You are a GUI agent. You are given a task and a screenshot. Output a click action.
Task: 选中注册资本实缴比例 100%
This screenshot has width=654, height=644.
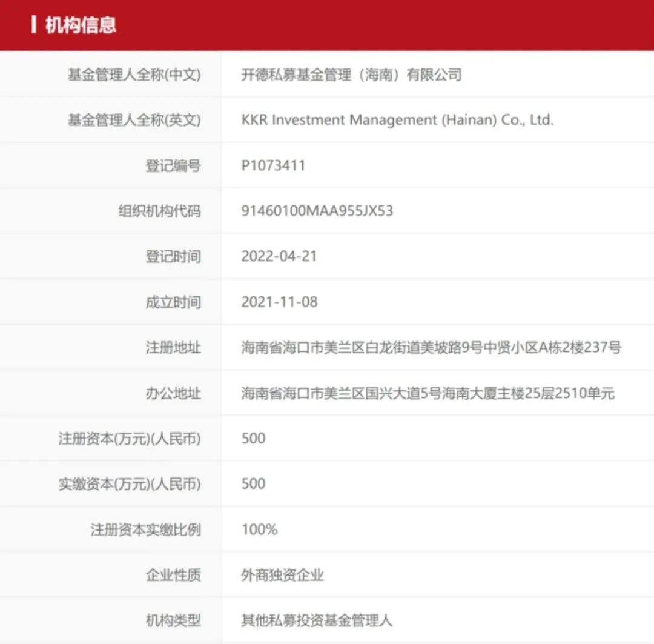[259, 529]
